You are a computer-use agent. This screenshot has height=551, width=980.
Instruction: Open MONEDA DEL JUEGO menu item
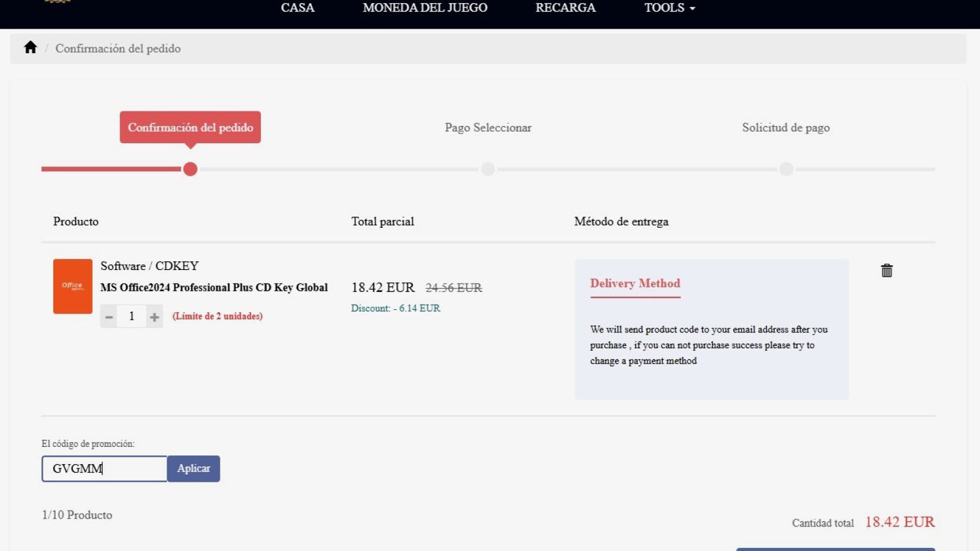point(425,8)
